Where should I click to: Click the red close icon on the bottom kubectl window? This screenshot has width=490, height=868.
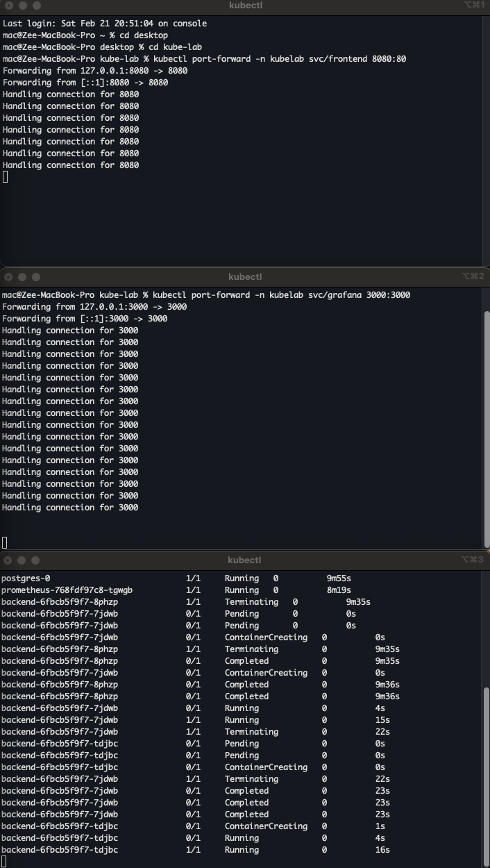pyautogui.click(x=7, y=560)
